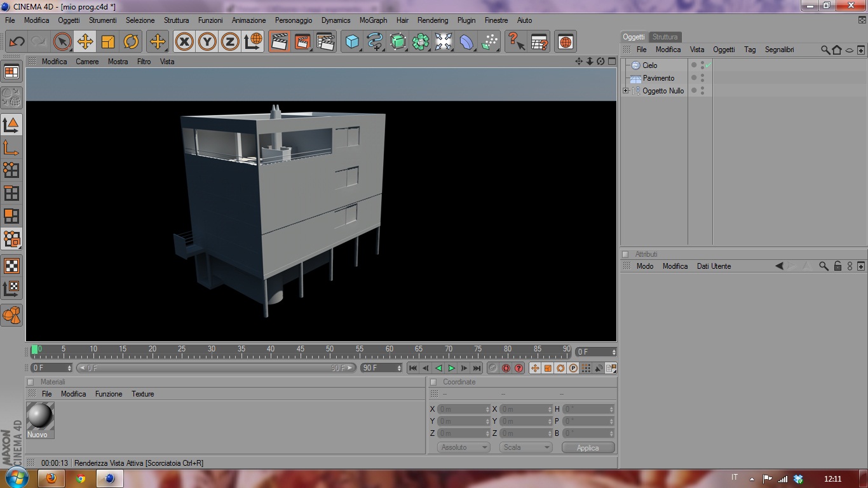Screen dimensions: 868x488
Task: Toggle X axis lock
Action: (184, 42)
